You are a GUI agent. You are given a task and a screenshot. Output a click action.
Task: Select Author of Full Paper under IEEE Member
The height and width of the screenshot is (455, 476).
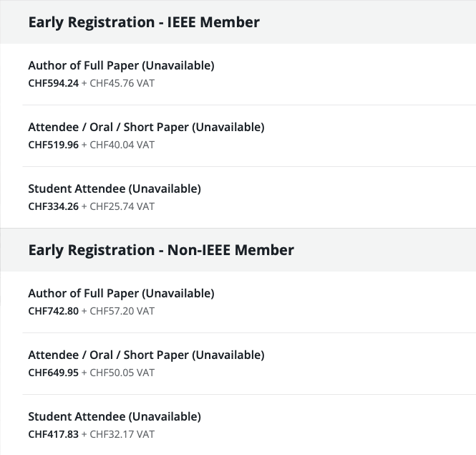(x=121, y=66)
